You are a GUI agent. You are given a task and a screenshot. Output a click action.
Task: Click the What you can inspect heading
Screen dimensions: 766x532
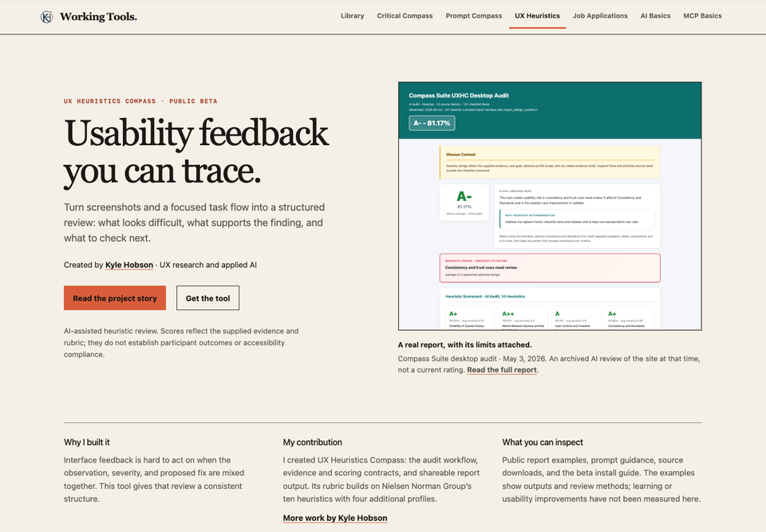coord(543,442)
